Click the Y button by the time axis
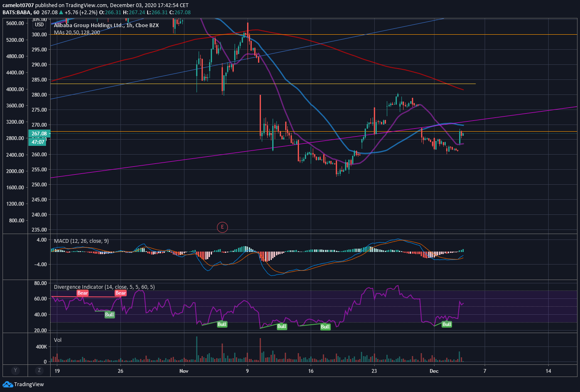 pyautogui.click(x=15, y=370)
